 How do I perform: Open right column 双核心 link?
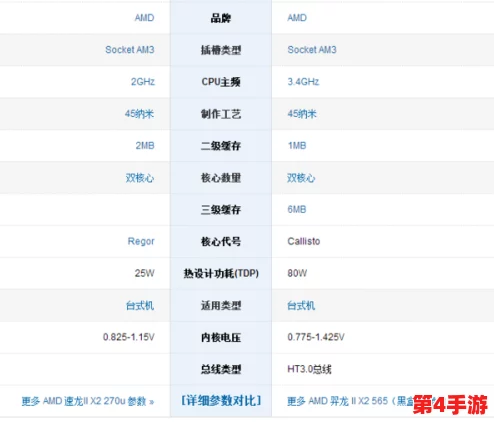(301, 178)
